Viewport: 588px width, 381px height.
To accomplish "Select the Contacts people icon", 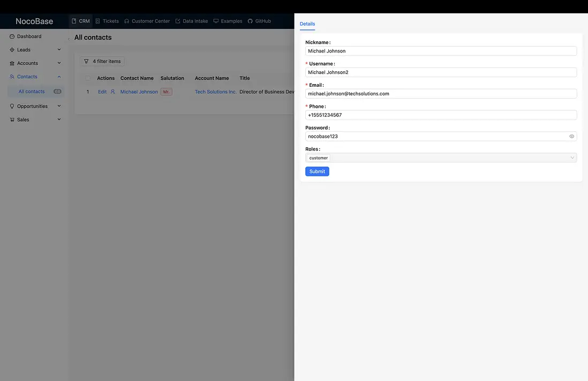I will pyautogui.click(x=12, y=76).
